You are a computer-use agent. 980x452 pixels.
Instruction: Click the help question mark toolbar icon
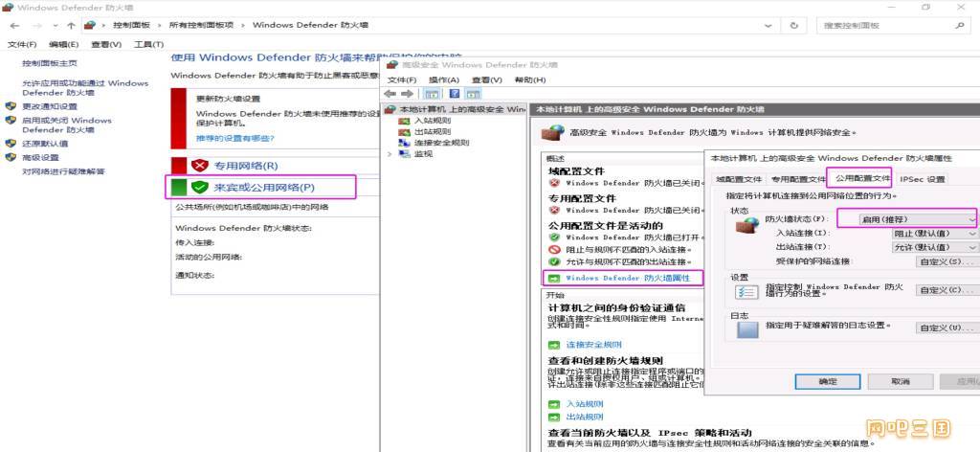[x=455, y=94]
